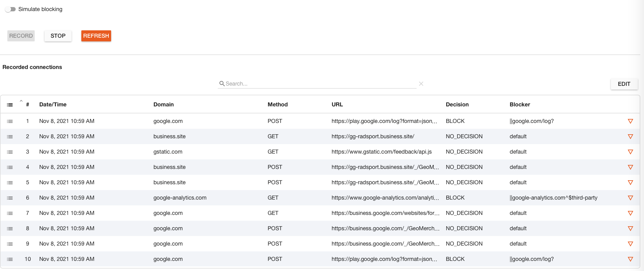
Task: Click the URL https://gg-radsport.business.site/ in row 2
Action: (x=373, y=136)
